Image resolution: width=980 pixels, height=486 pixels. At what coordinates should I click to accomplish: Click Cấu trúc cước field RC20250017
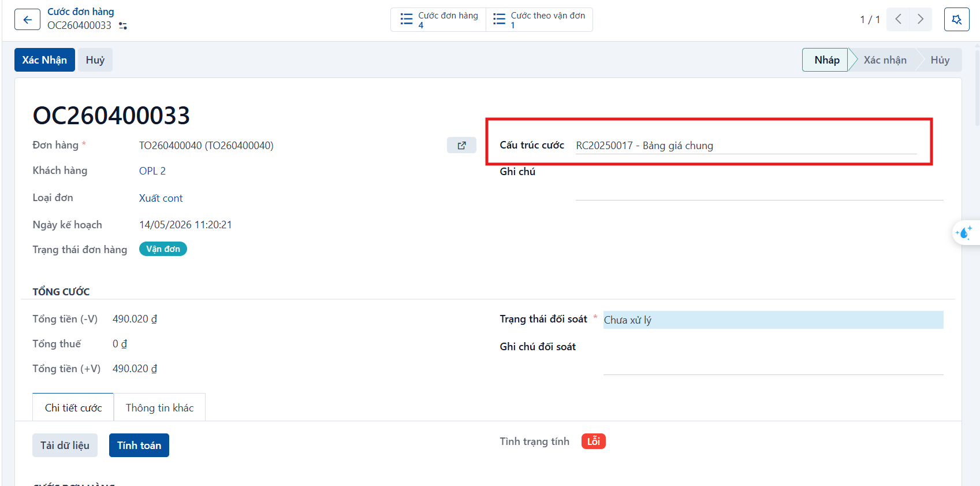coord(746,146)
